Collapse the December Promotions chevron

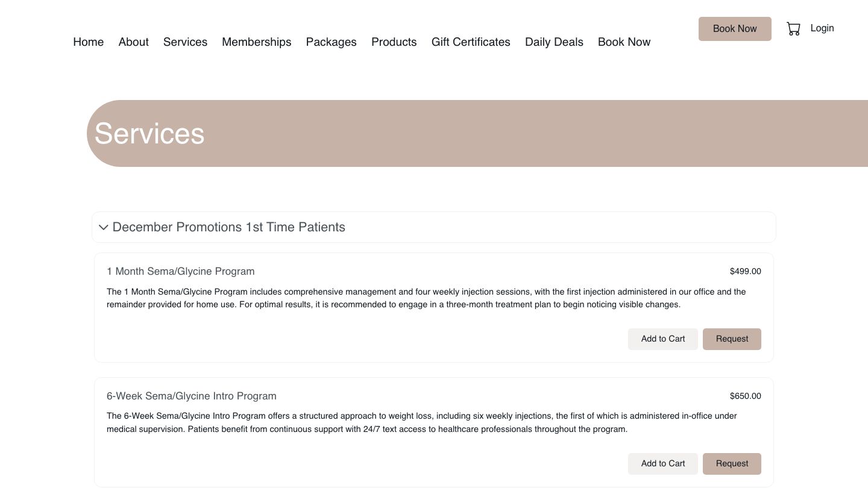103,228
